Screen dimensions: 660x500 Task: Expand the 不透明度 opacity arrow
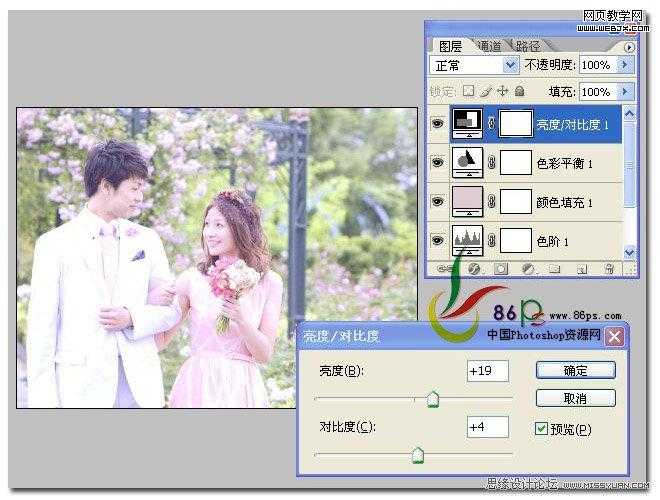(x=625, y=65)
